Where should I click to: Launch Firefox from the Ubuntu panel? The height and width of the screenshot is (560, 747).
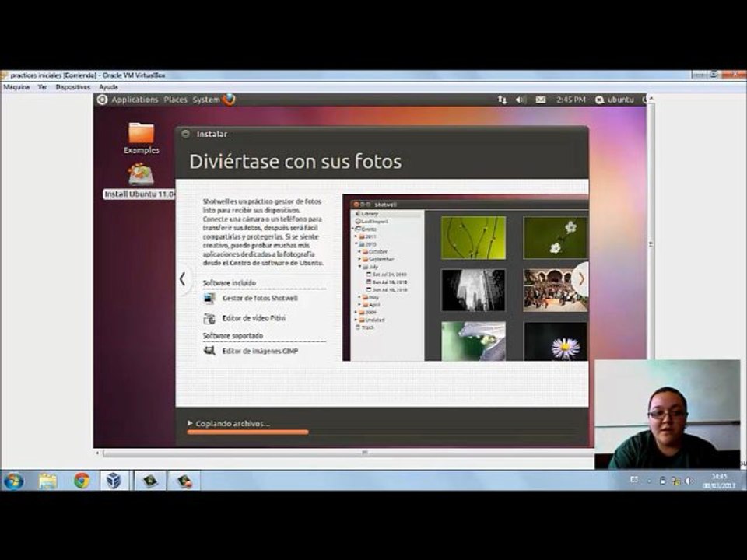[229, 99]
